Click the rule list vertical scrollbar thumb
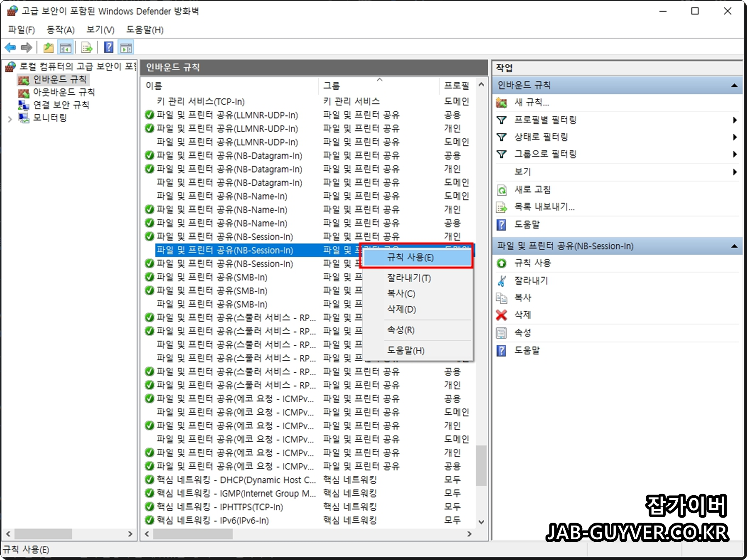747x560 pixels. [481, 465]
